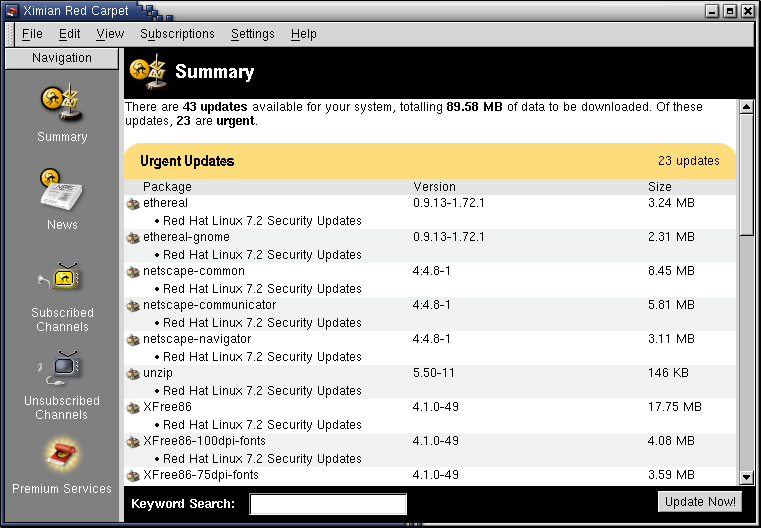Click the Premium Services label
The width and height of the screenshot is (761, 528).
62,489
